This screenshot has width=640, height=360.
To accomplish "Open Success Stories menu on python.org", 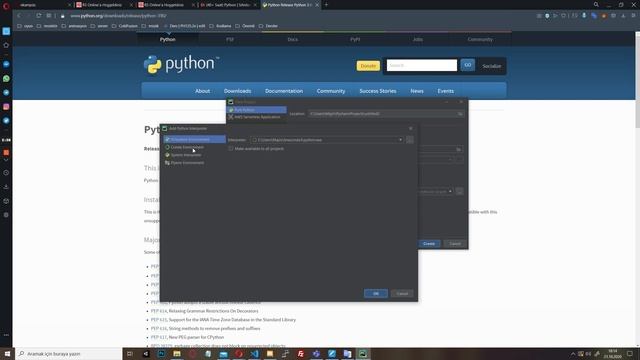I will (378, 91).
